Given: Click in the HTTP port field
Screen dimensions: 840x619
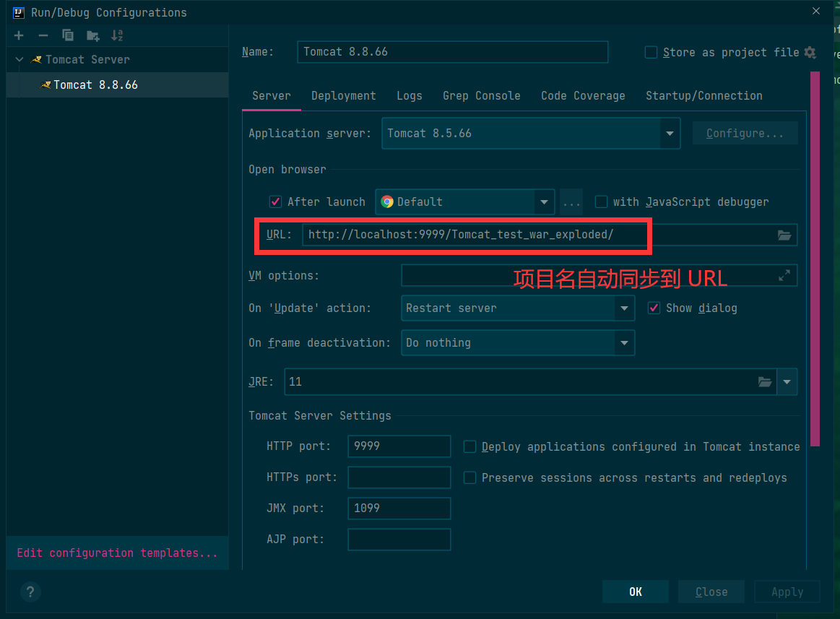Looking at the screenshot, I should tap(399, 446).
